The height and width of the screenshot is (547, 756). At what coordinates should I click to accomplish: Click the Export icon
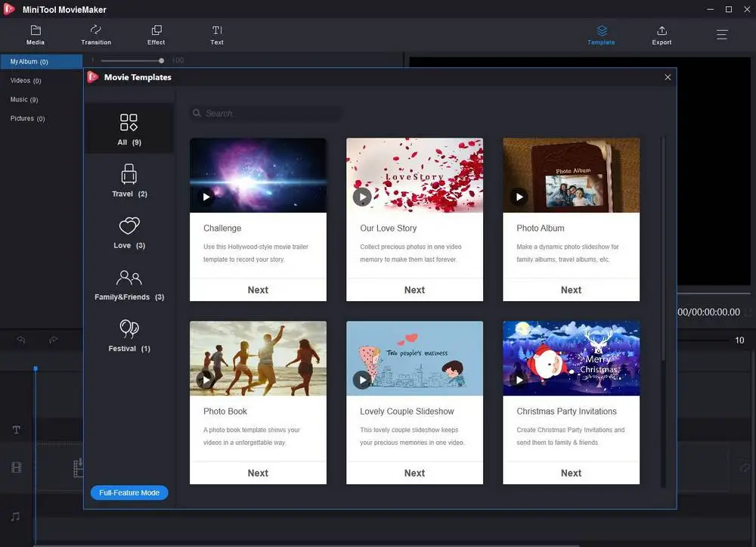click(661, 35)
